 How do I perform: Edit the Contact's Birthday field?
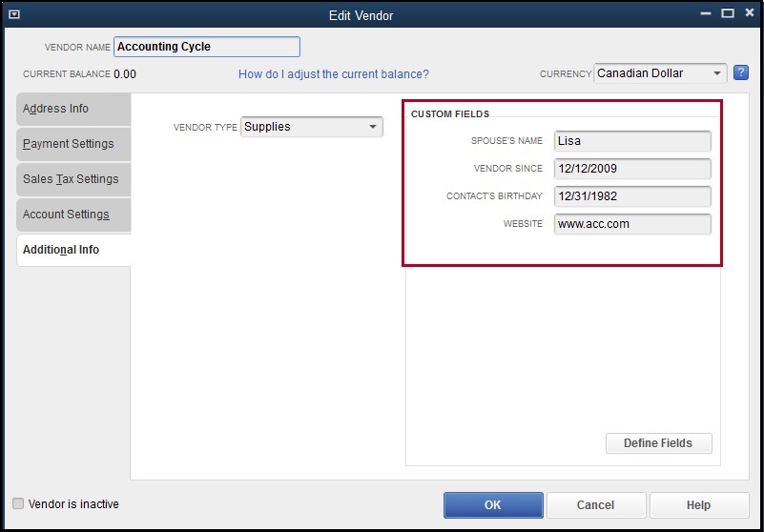(x=632, y=196)
